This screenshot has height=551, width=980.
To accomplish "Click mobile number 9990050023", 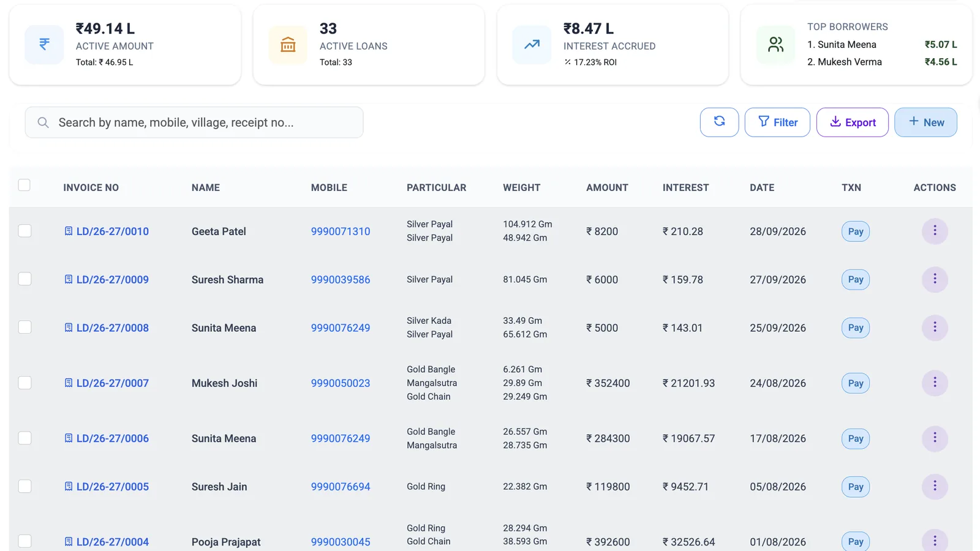I will (x=341, y=383).
